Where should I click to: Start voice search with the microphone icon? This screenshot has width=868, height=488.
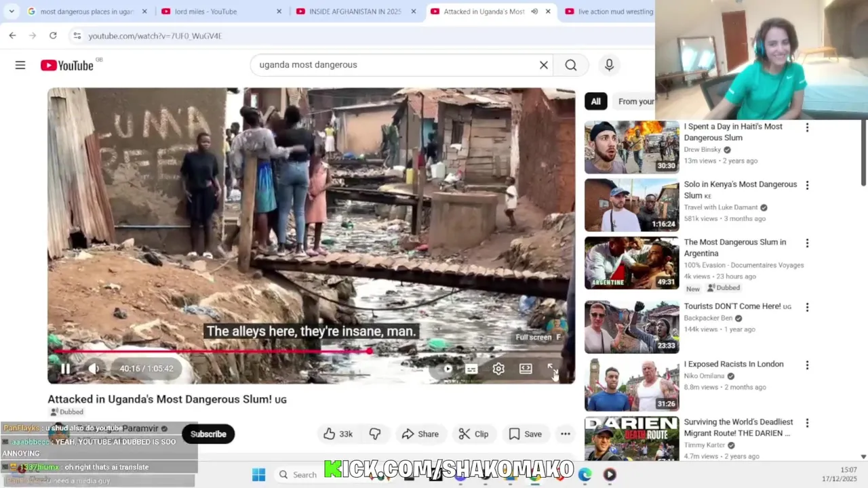(x=609, y=65)
